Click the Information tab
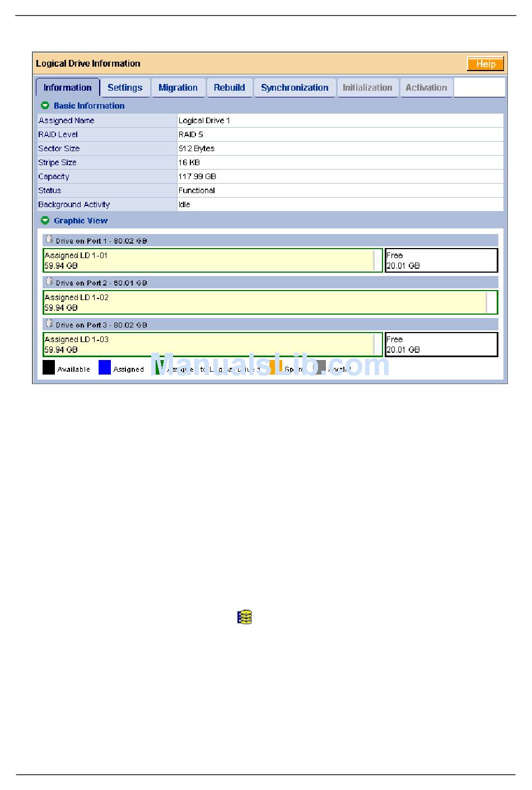This screenshot has height=790, width=532. 67,88
